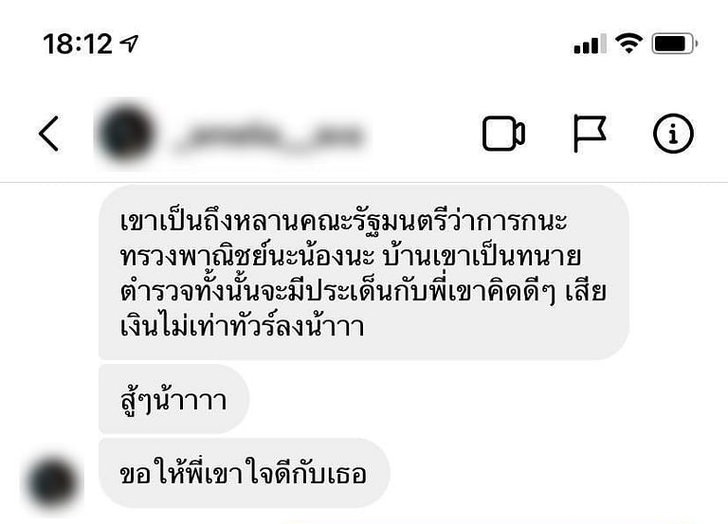Tap the sender avatar beside the last message
728x524 pixels.
(x=52, y=483)
